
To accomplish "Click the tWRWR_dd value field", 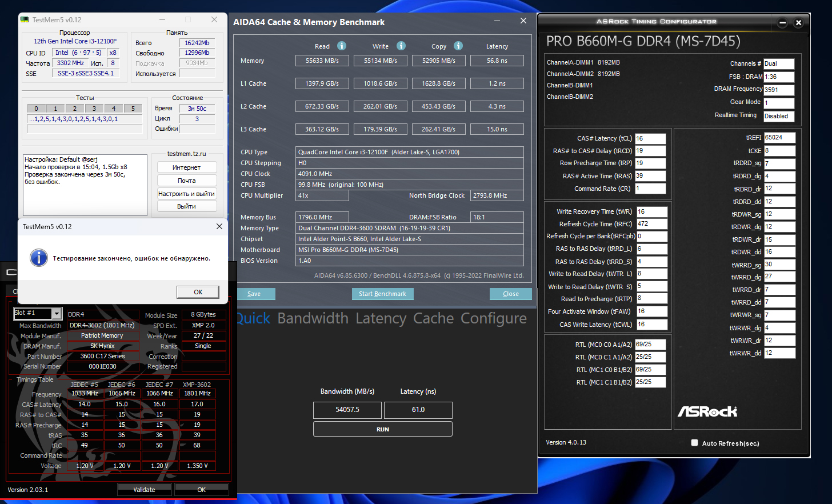I will pyautogui.click(x=779, y=353).
